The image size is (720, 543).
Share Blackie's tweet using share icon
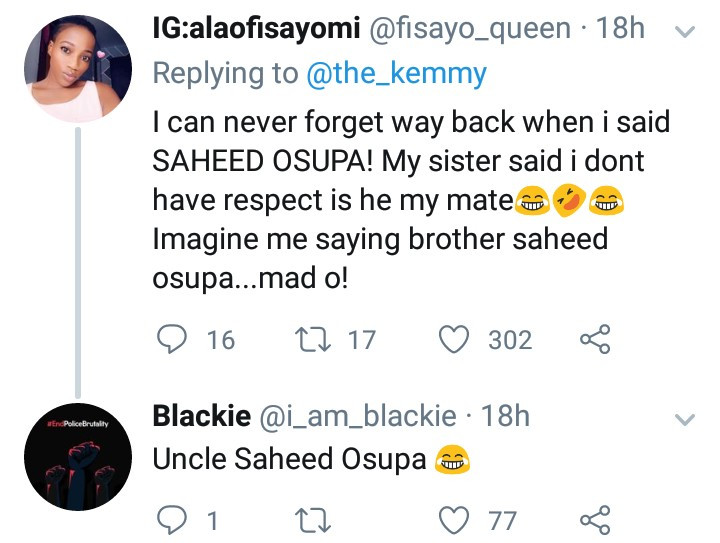[x=595, y=520]
